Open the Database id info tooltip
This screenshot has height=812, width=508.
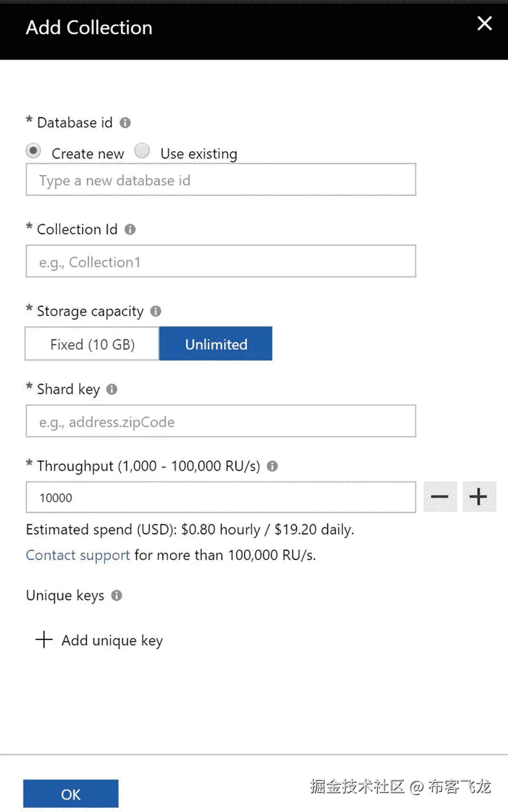(x=124, y=122)
